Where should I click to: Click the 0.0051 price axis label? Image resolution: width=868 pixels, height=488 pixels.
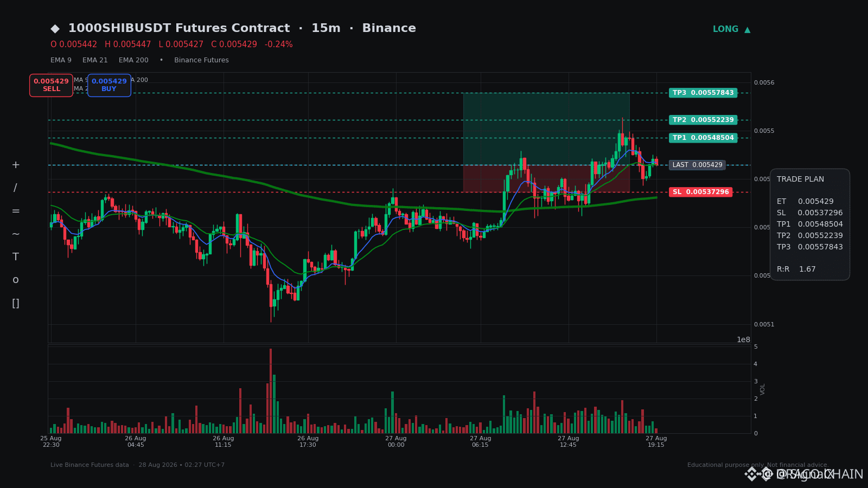point(764,324)
